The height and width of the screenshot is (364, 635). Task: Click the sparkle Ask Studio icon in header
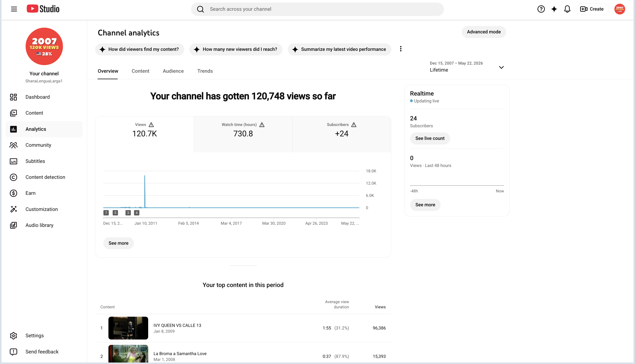pos(554,9)
